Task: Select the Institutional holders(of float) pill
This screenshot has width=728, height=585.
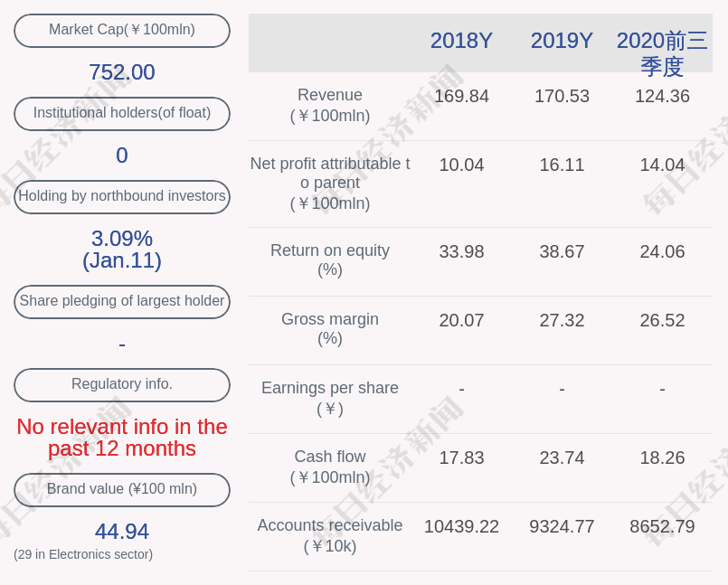Action: click(122, 113)
